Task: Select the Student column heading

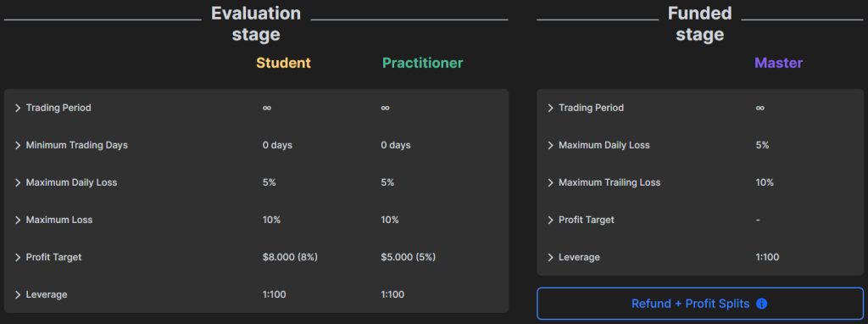Action: 283,63
